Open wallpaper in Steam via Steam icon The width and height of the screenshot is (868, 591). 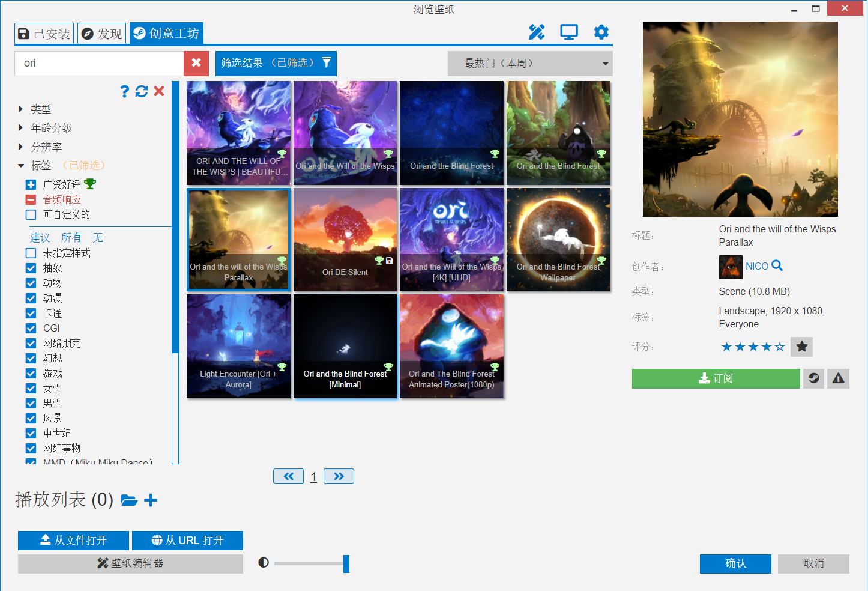(813, 378)
